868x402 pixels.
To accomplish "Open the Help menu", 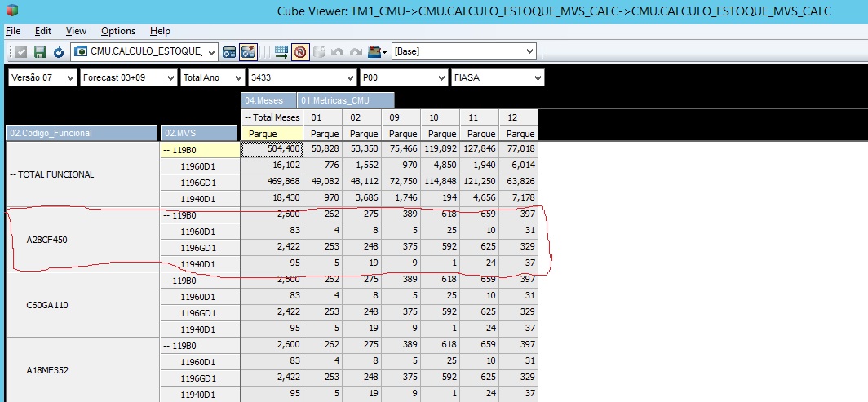I will 160,31.
